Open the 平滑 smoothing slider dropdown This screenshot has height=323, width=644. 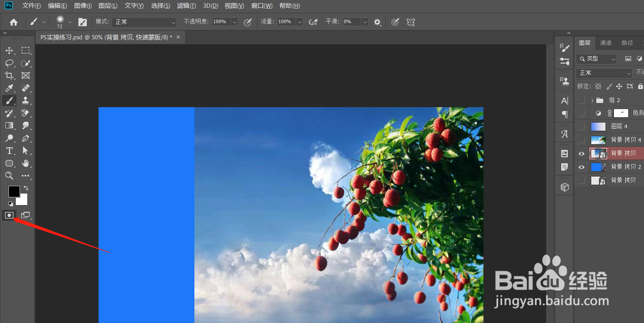365,22
